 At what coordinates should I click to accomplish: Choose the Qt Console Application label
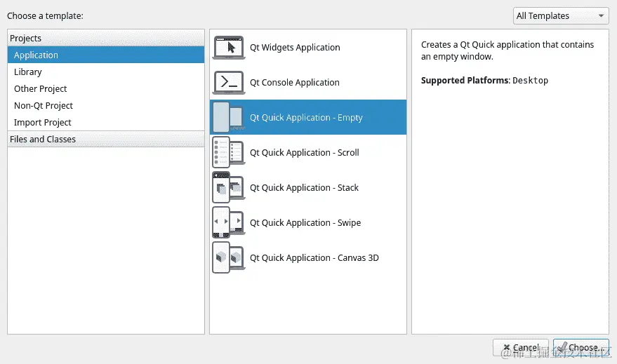(x=294, y=83)
